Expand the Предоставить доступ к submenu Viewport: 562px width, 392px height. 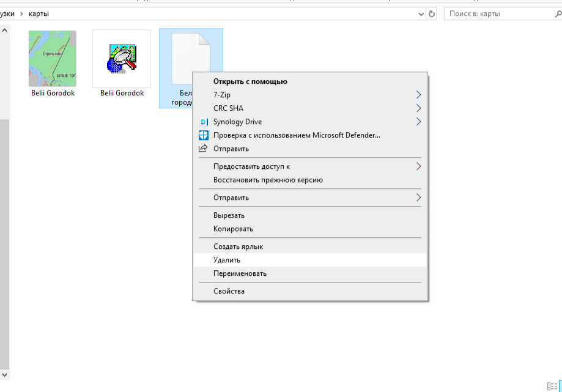click(x=418, y=166)
